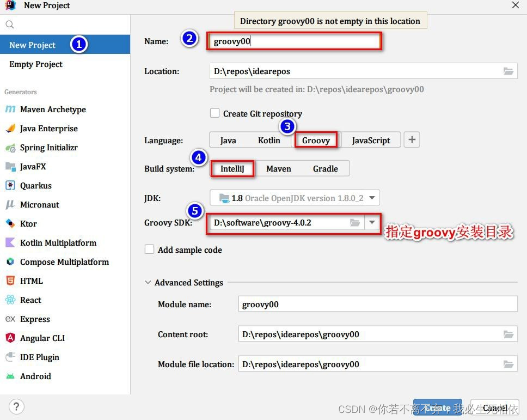Viewport: 527px width, 420px height.
Task: Click the Location path input field
Action: pos(363,71)
